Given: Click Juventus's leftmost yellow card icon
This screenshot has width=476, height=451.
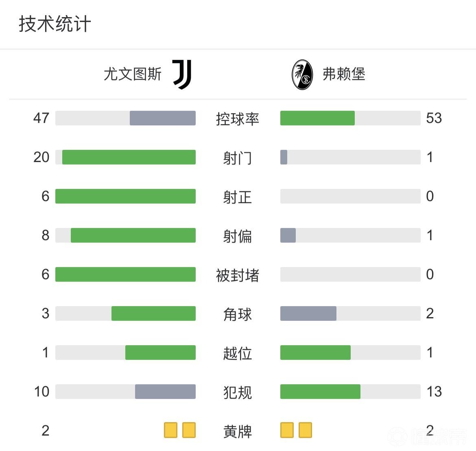Looking at the screenshot, I should [x=171, y=430].
